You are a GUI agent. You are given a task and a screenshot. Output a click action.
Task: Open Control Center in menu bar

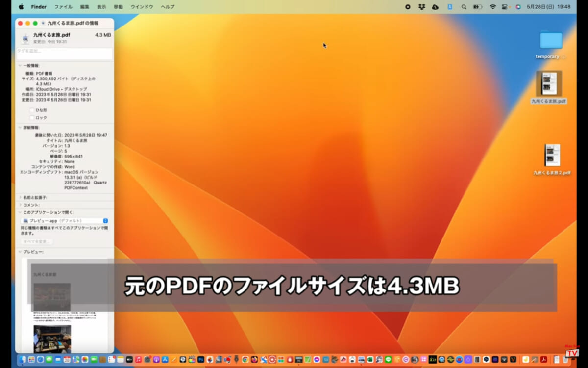click(505, 7)
